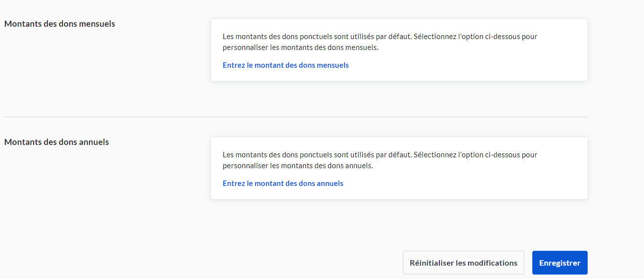Click the word "annuels" in the left heading
The width and height of the screenshot is (644, 279).
pyautogui.click(x=94, y=142)
